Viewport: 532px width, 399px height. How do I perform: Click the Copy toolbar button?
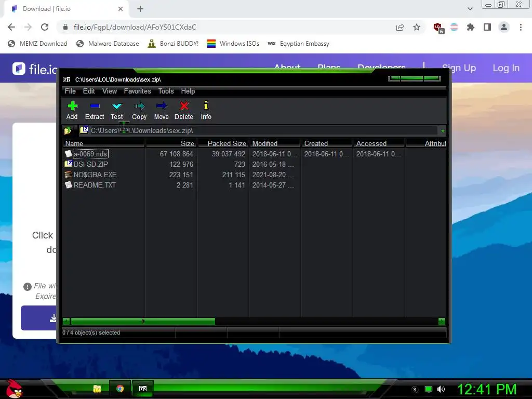[x=139, y=111]
